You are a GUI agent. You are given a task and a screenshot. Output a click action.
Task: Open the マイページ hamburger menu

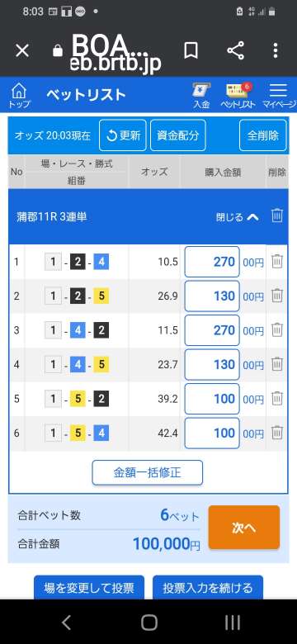point(279,96)
